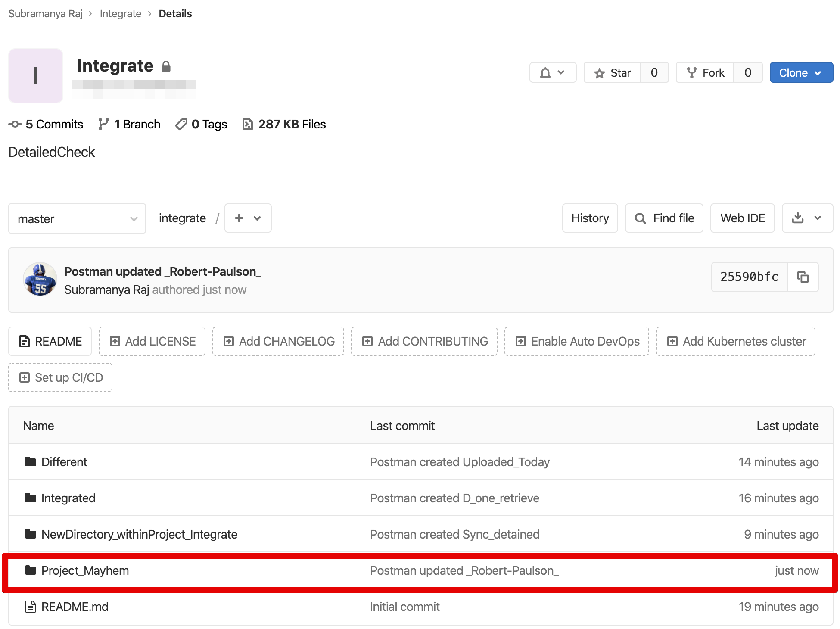Add a LICENSE to the project
840x629 pixels.
(152, 341)
